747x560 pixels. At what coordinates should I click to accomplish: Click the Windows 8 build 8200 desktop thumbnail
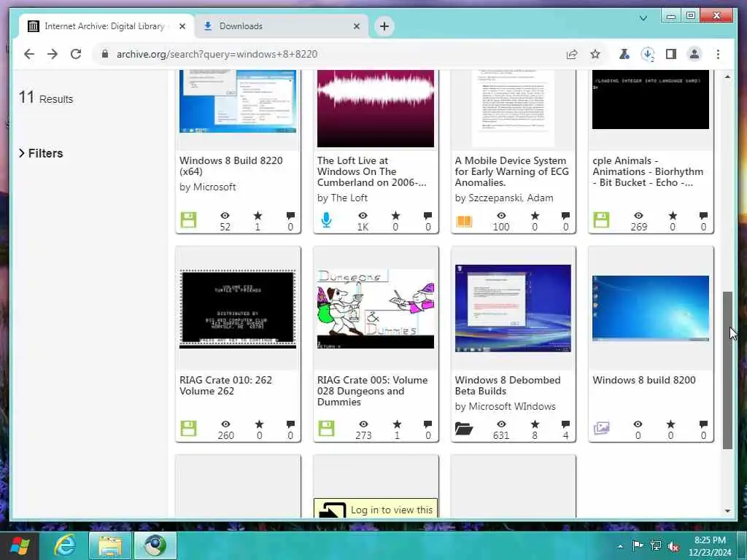click(650, 308)
